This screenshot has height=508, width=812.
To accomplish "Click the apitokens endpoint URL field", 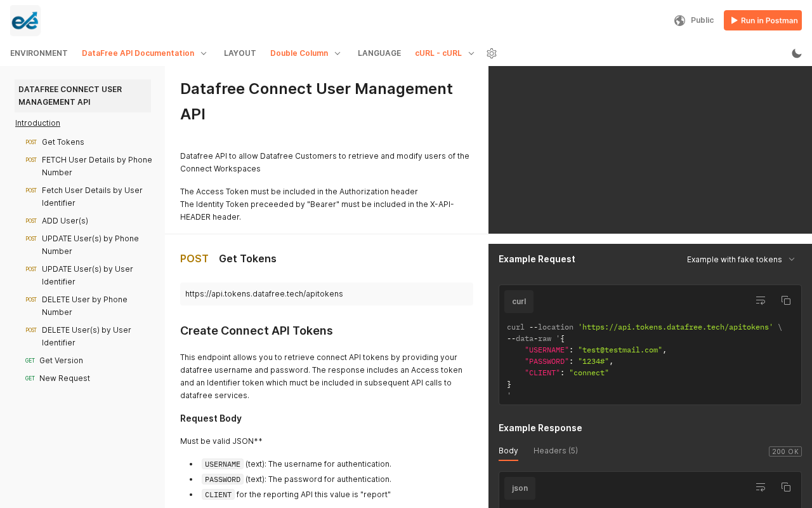I will (x=326, y=294).
